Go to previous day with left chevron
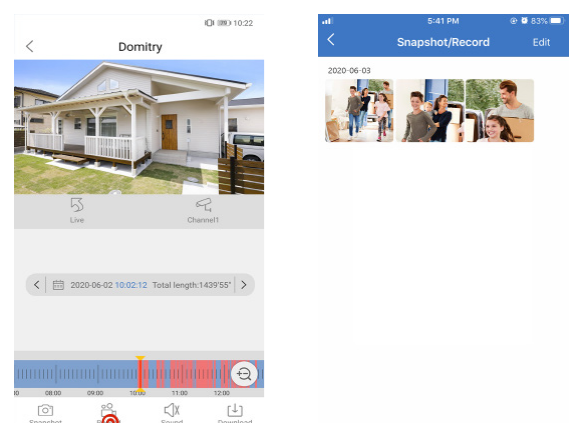This screenshot has height=437, width=583. 36,285
